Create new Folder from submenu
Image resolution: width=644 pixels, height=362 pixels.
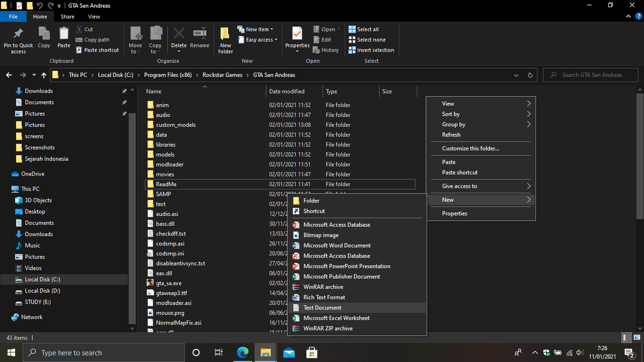[357, 201]
